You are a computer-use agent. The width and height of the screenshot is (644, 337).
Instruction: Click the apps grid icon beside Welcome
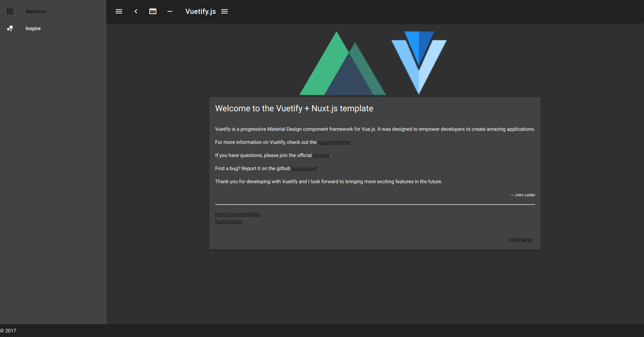tap(10, 11)
